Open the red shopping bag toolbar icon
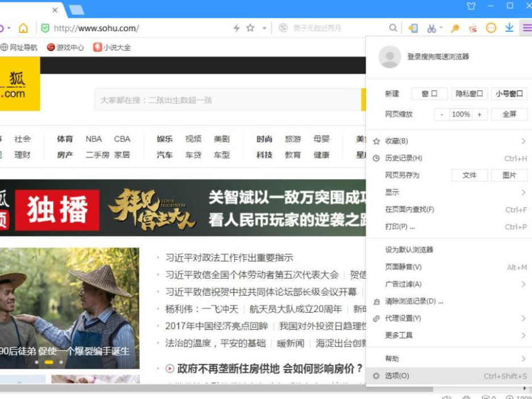The image size is (532, 399). [473, 28]
